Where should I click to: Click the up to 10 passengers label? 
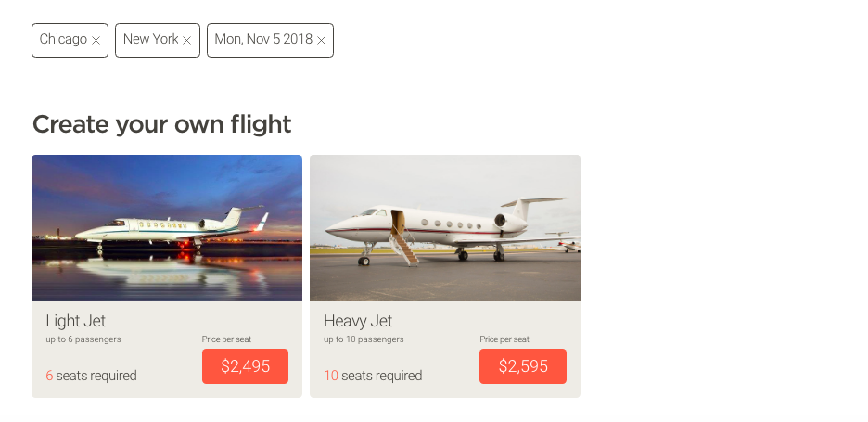click(x=364, y=339)
